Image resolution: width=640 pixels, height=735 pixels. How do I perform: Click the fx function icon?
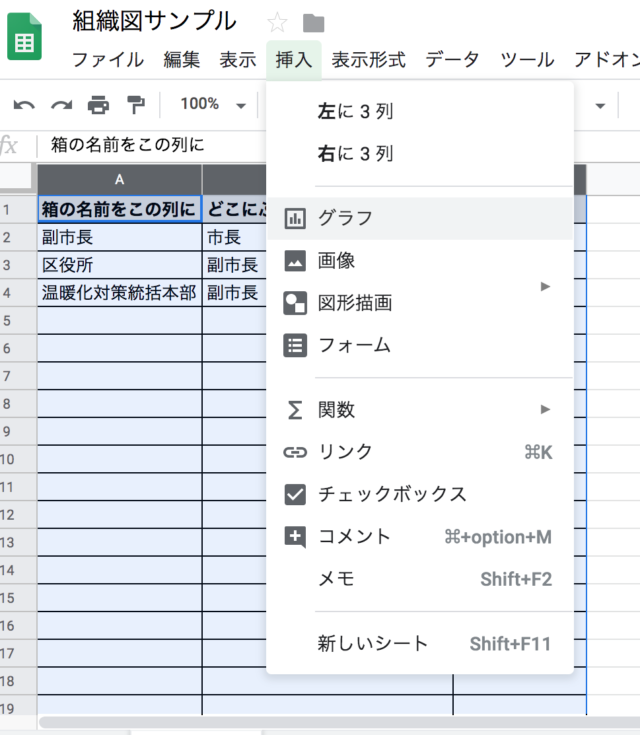pos(9,145)
